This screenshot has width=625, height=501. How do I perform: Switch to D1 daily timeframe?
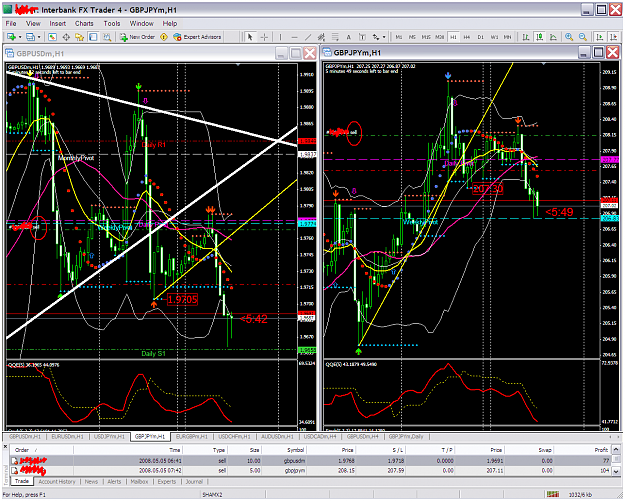(481, 37)
